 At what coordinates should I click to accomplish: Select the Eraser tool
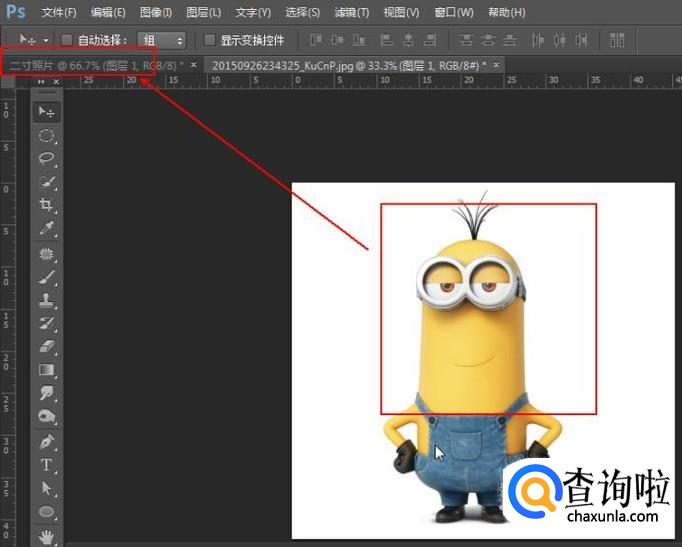(46, 347)
